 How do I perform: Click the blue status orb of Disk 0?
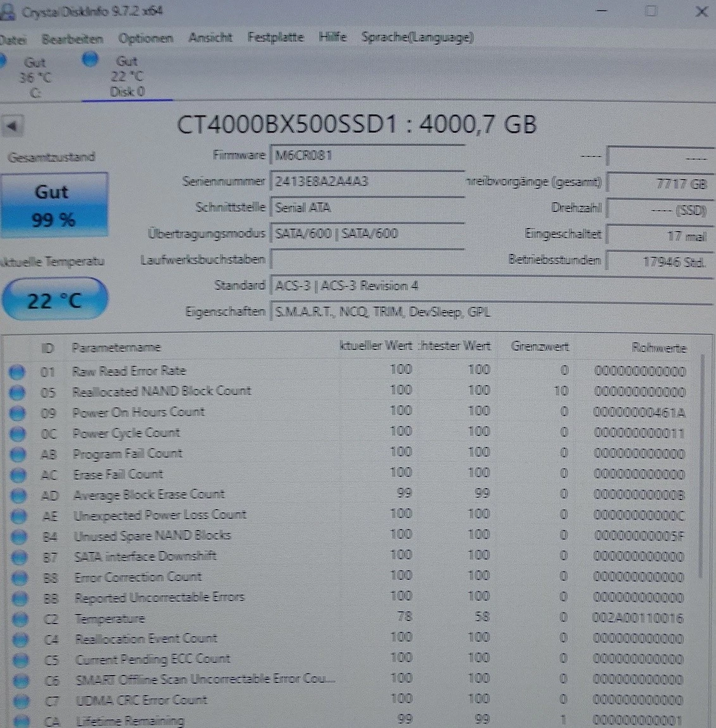pos(91,60)
